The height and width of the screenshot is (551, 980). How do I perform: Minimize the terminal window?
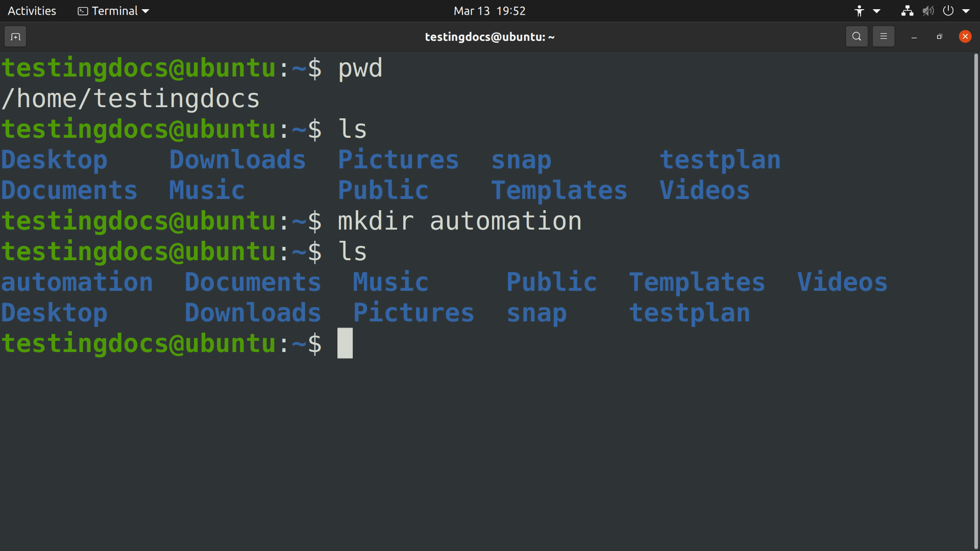pyautogui.click(x=914, y=36)
